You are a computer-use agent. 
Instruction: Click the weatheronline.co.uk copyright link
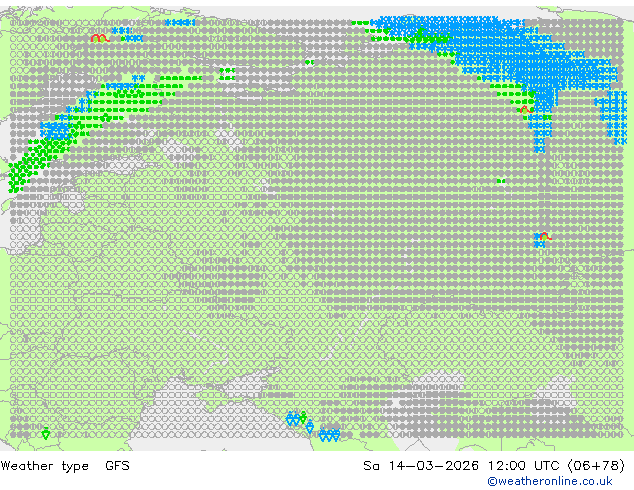[x=550, y=481]
